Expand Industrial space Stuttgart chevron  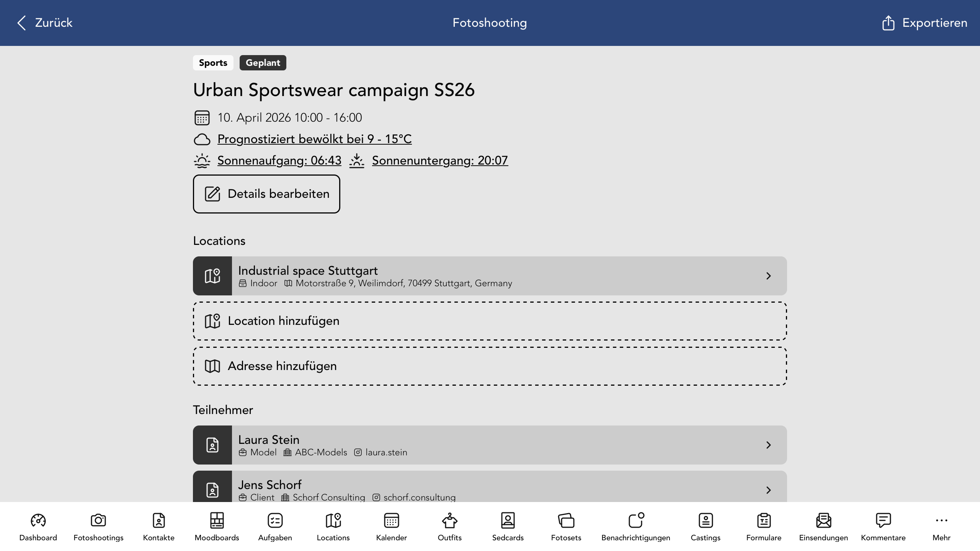point(768,276)
